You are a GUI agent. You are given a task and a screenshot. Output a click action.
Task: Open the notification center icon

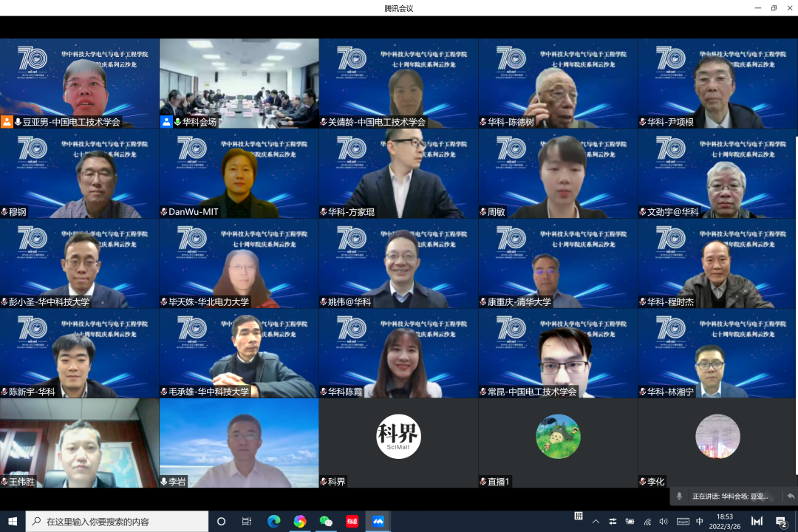pyautogui.click(x=781, y=522)
